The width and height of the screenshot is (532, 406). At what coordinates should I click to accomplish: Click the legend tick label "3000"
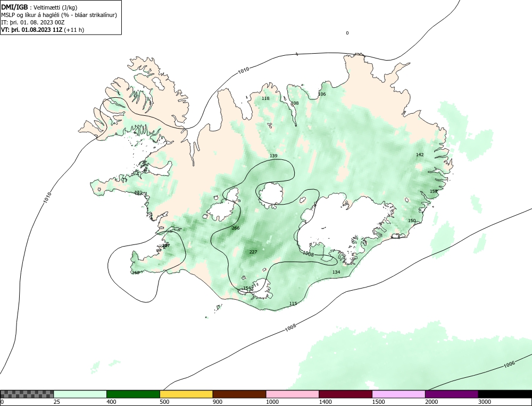tap(484, 402)
